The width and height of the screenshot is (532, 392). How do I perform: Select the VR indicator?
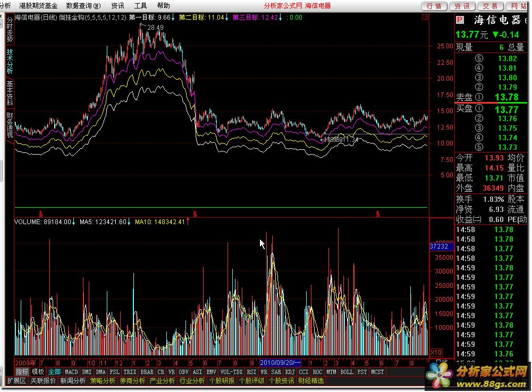[171, 372]
